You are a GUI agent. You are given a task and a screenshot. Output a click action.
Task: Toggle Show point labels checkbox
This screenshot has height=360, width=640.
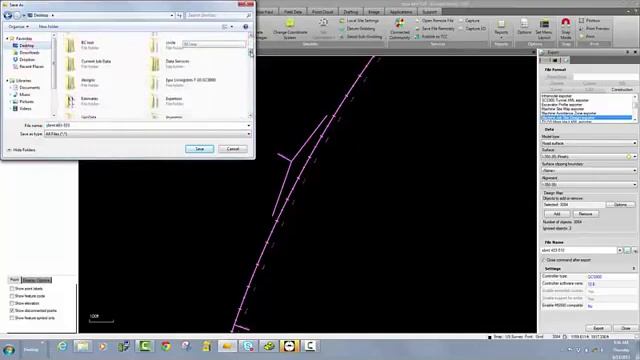click(x=12, y=289)
